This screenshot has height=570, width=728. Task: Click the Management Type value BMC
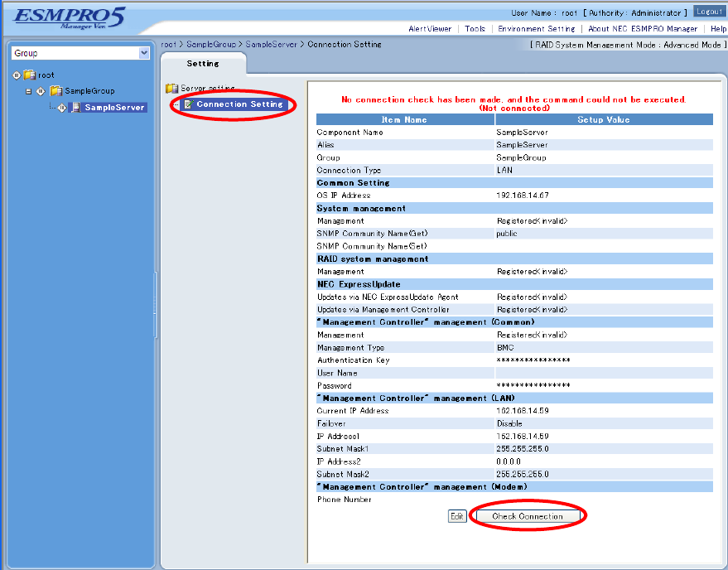pyautogui.click(x=505, y=347)
